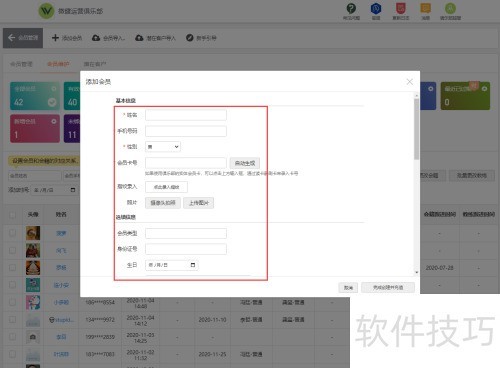
Task: Select the 全部会员 42 stat card
Action: 35,96
